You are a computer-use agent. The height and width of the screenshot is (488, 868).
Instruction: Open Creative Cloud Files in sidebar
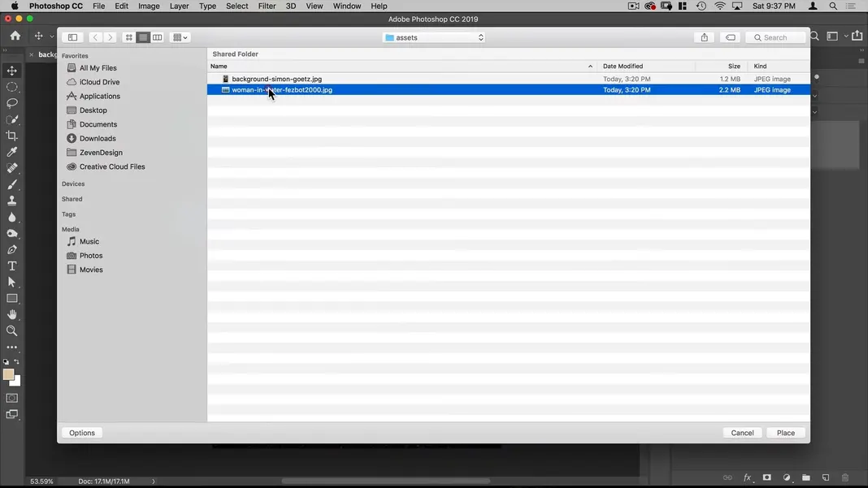[112, 166]
